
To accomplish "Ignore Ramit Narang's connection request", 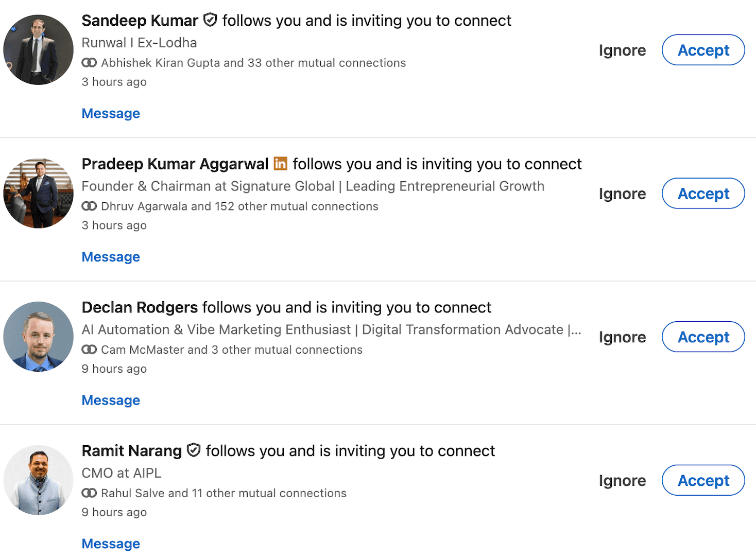I will click(x=622, y=480).
